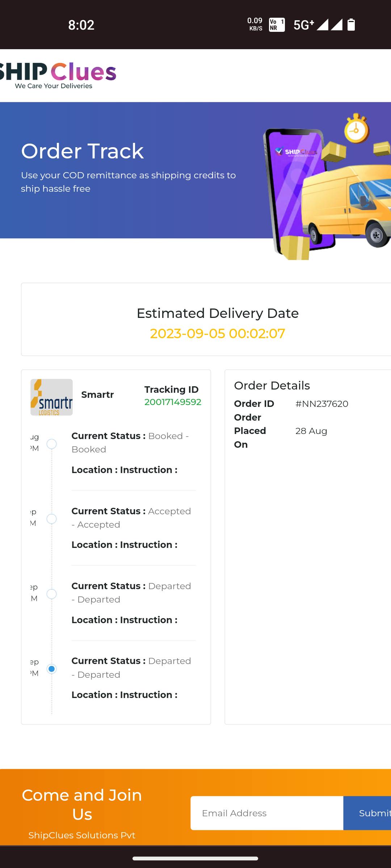This screenshot has width=391, height=868.
Task: Tap the battery icon in status bar
Action: 351,25
